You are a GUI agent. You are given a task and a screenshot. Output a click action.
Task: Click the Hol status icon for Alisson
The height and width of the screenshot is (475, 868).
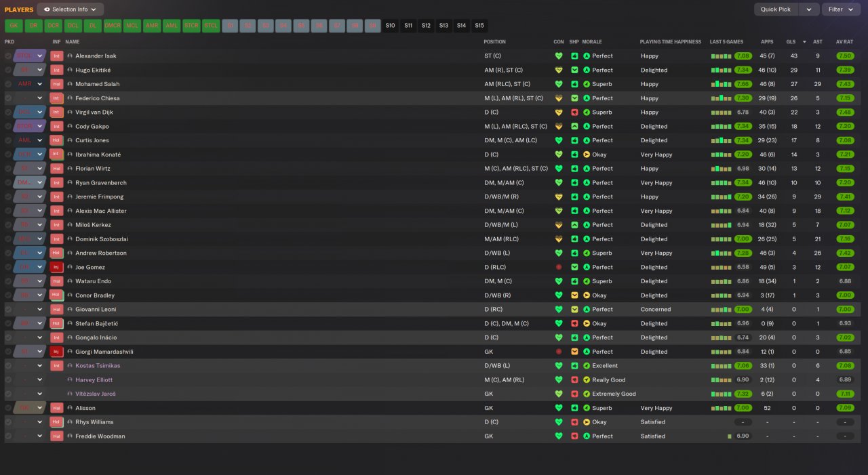click(x=57, y=408)
